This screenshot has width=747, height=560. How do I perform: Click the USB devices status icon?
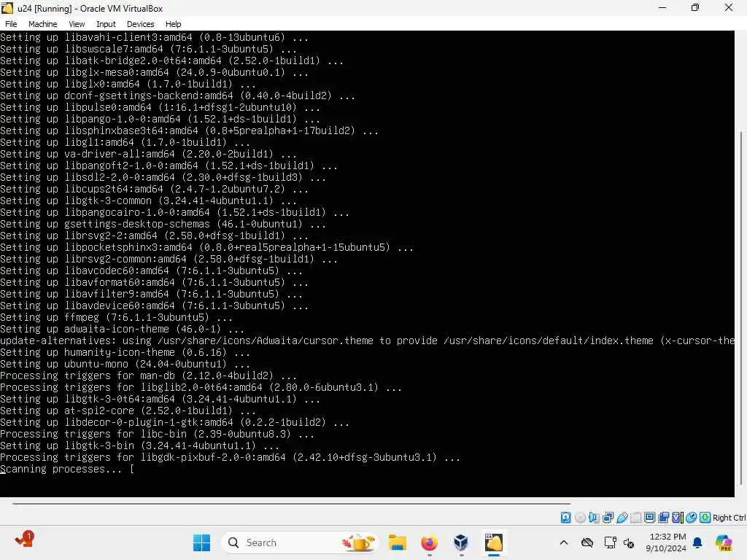point(622,518)
